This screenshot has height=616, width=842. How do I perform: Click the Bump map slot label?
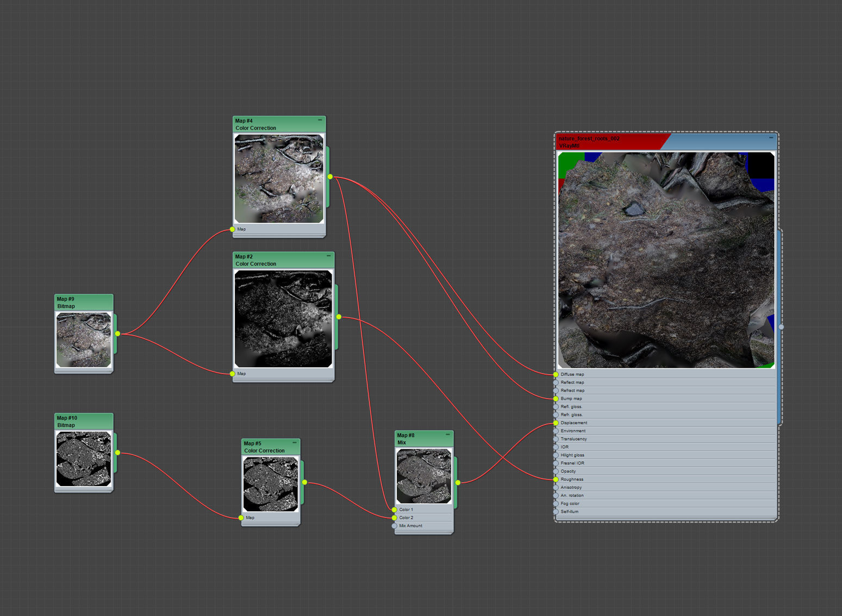(x=571, y=399)
